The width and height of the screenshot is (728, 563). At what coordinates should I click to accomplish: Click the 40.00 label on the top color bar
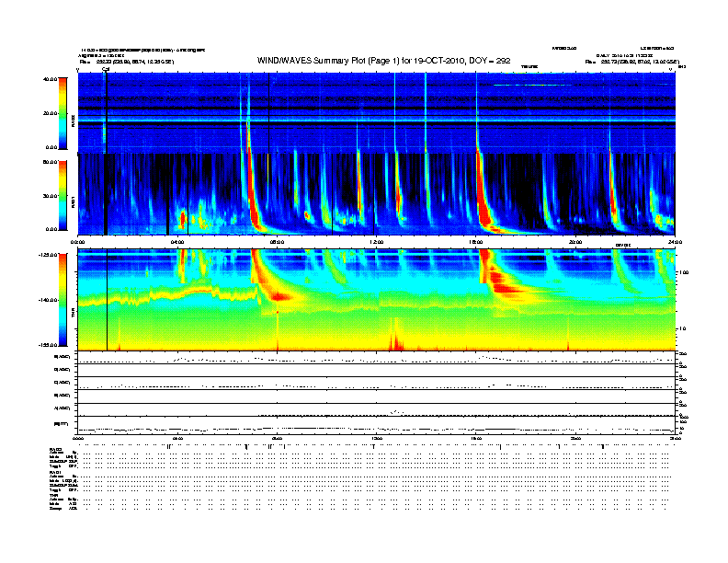tap(51, 79)
